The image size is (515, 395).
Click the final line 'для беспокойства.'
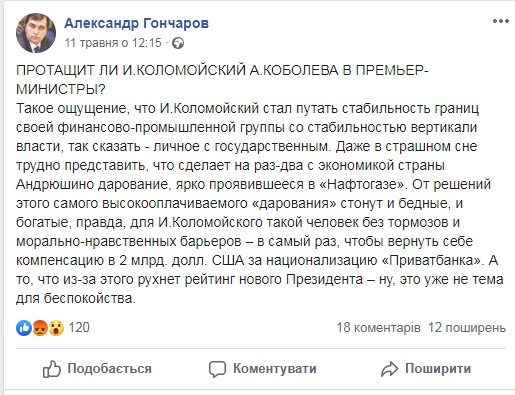pos(76,298)
